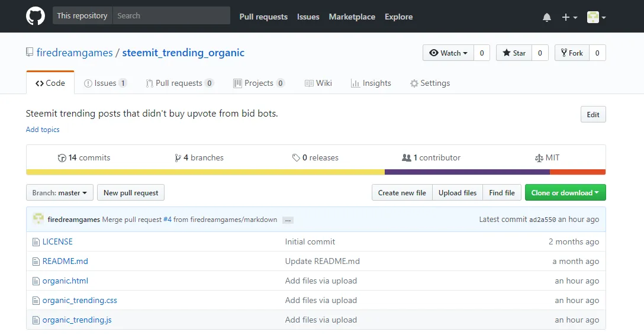Open organic_trending.css file
Viewport: 644px width, 335px height.
click(x=80, y=301)
